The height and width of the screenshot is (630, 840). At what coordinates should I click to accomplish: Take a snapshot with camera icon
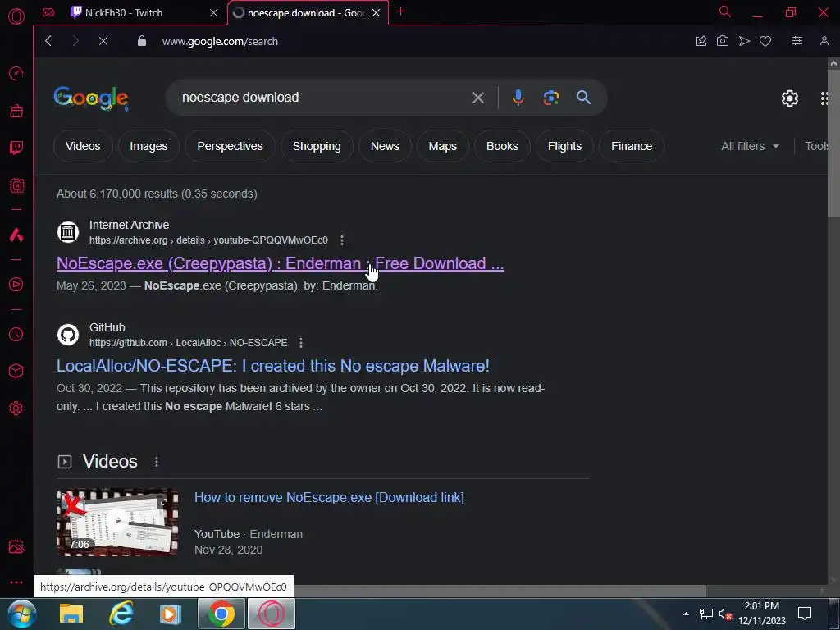[722, 41]
